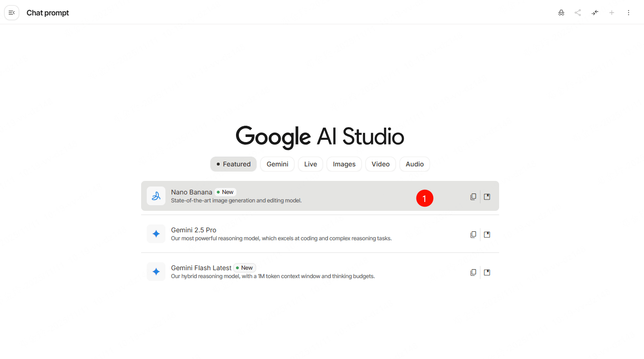Screen dimensions: 644x359
Task: Open the Images model category
Action: tap(344, 164)
